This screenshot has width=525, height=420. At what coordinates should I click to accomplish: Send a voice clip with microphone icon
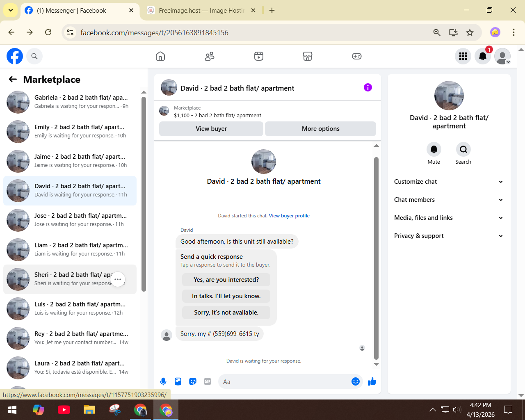[x=163, y=381]
